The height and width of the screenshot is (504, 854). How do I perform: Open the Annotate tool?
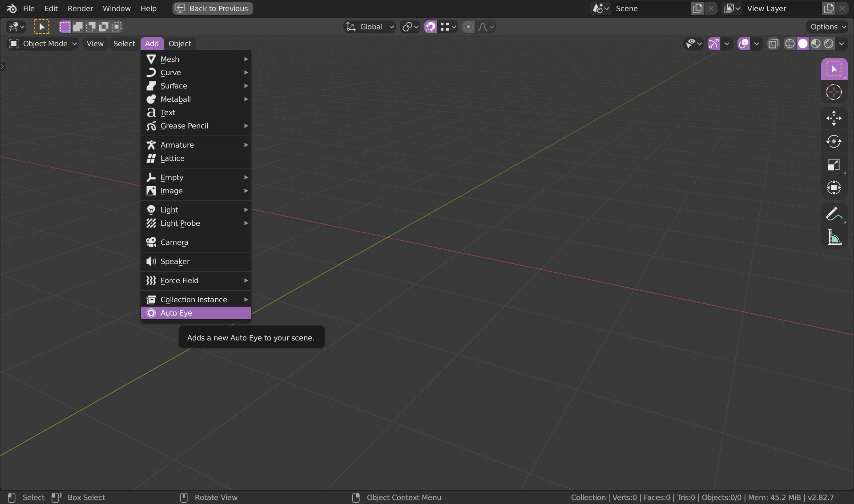[x=834, y=213]
